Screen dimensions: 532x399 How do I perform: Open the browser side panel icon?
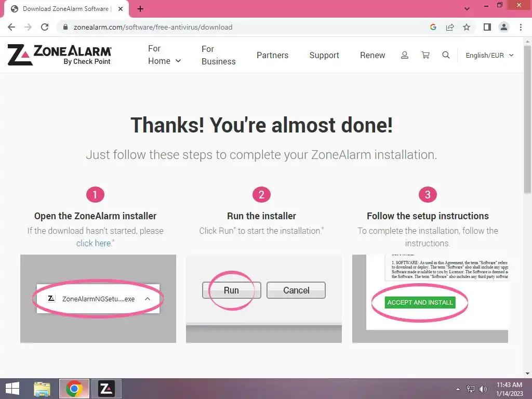[487, 27]
